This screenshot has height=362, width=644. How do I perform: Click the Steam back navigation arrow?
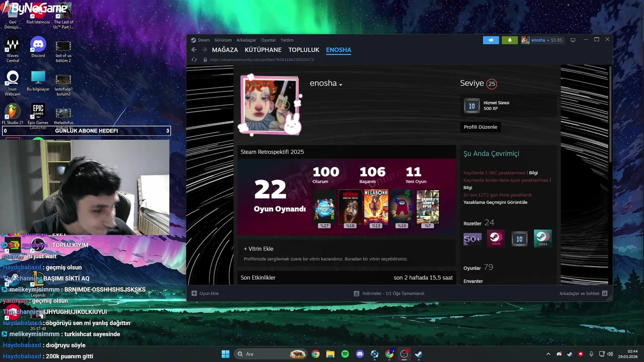pos(194,50)
